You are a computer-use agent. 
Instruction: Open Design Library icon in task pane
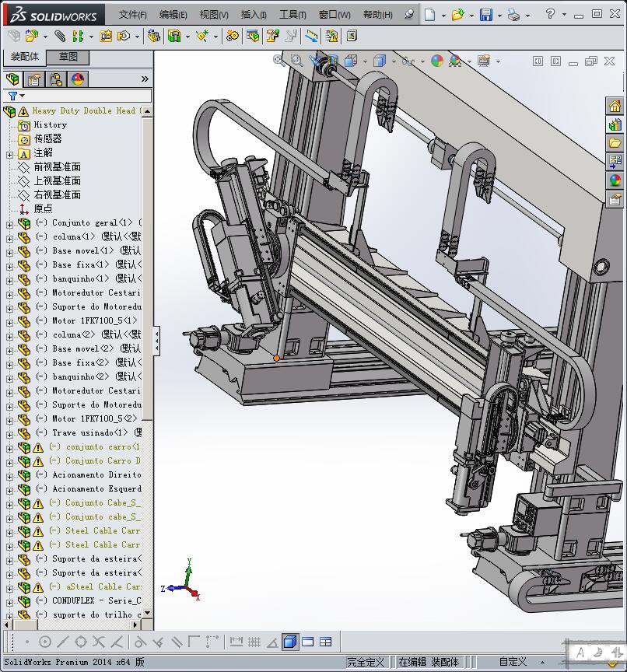click(615, 124)
